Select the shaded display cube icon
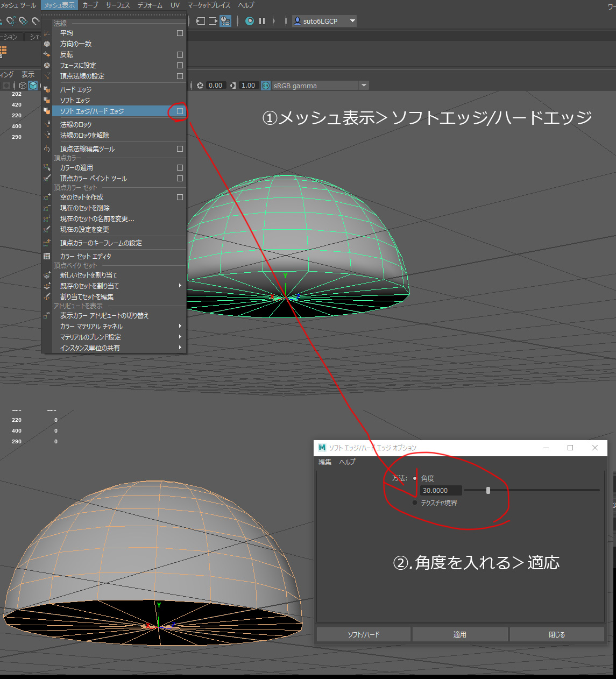The height and width of the screenshot is (679, 616). (33, 84)
